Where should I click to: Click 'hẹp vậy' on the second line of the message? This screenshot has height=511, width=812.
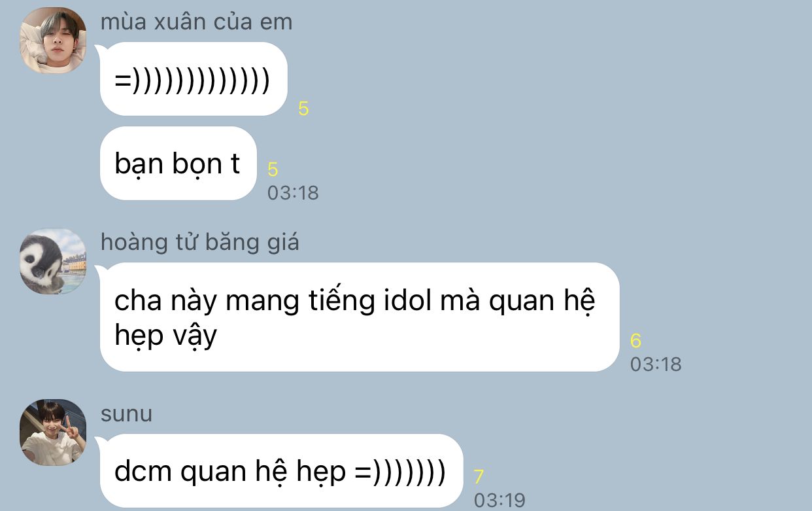165,338
